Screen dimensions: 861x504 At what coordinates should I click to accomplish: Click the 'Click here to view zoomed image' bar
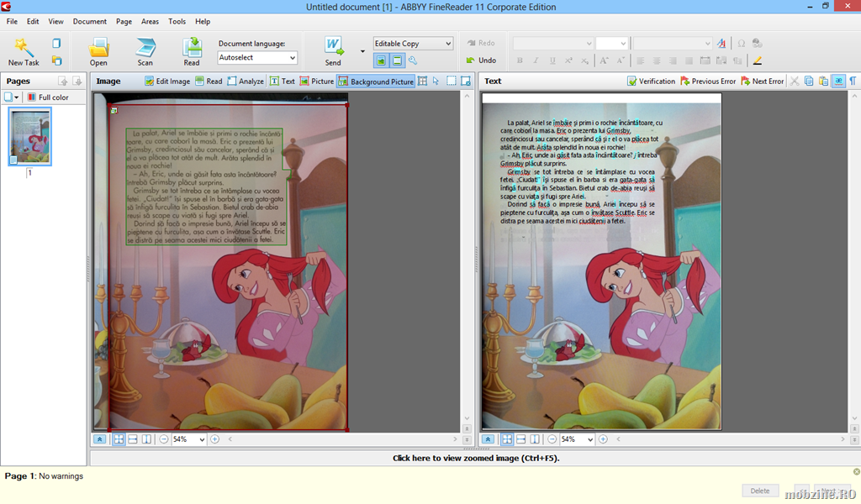(x=475, y=458)
